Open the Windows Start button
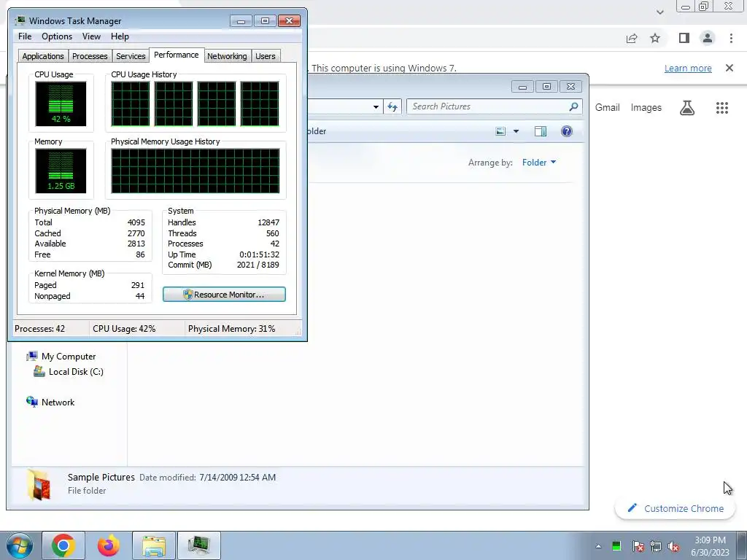The height and width of the screenshot is (560, 747). [19, 545]
